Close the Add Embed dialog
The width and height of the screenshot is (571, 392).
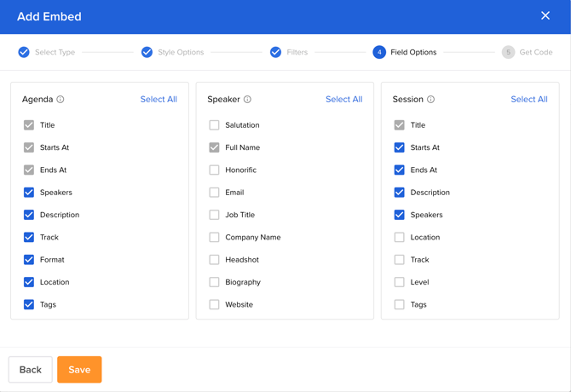545,15
